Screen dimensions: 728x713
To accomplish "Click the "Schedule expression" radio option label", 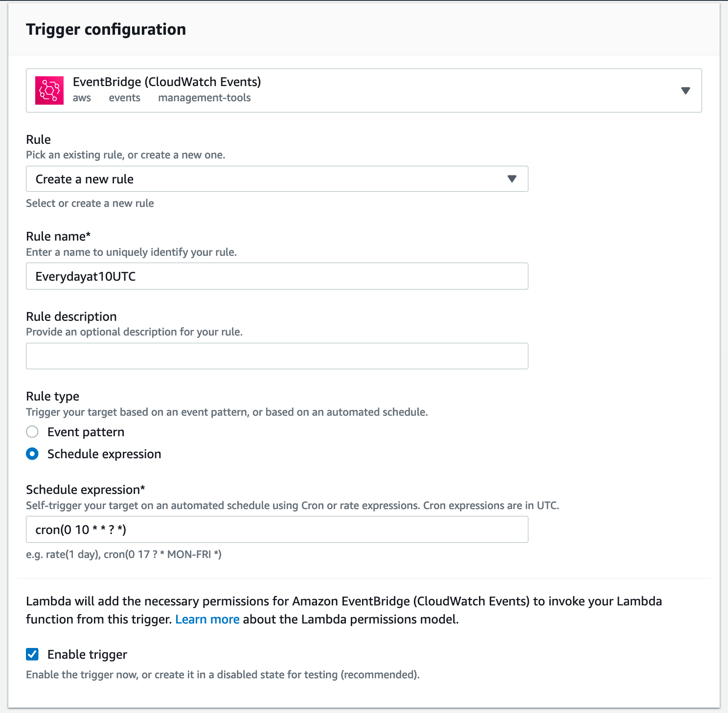I will [x=104, y=454].
